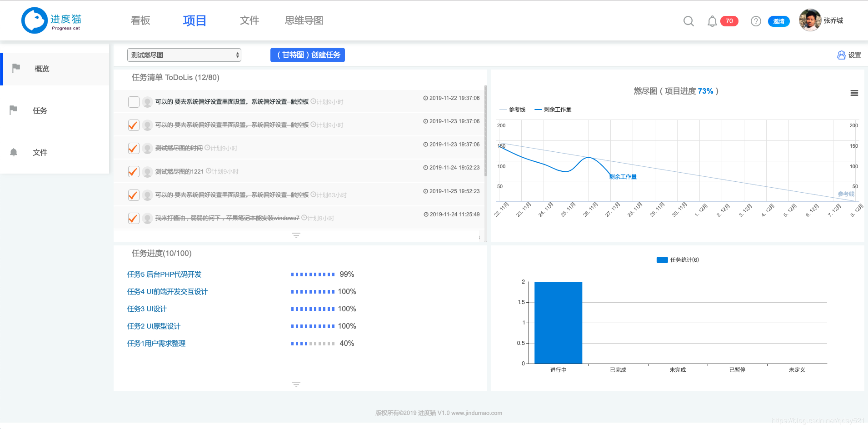The height and width of the screenshot is (429, 868).
Task: Click assignee avatar on the 2019-11-22 task
Action: pos(147,102)
